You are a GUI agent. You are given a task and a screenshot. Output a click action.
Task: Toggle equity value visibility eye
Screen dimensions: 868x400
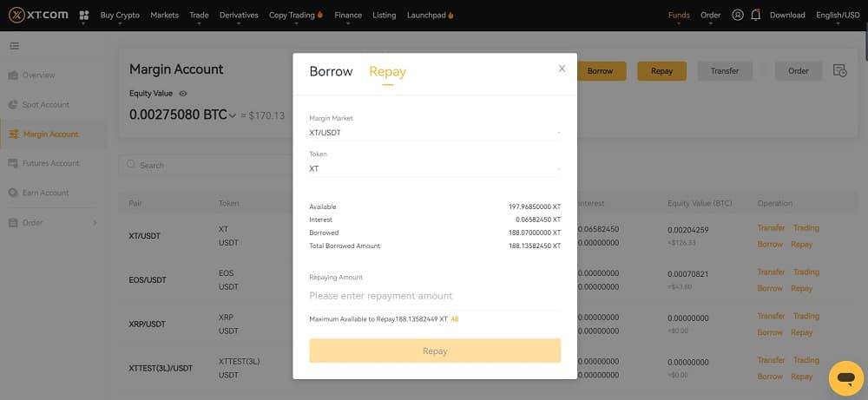(183, 94)
